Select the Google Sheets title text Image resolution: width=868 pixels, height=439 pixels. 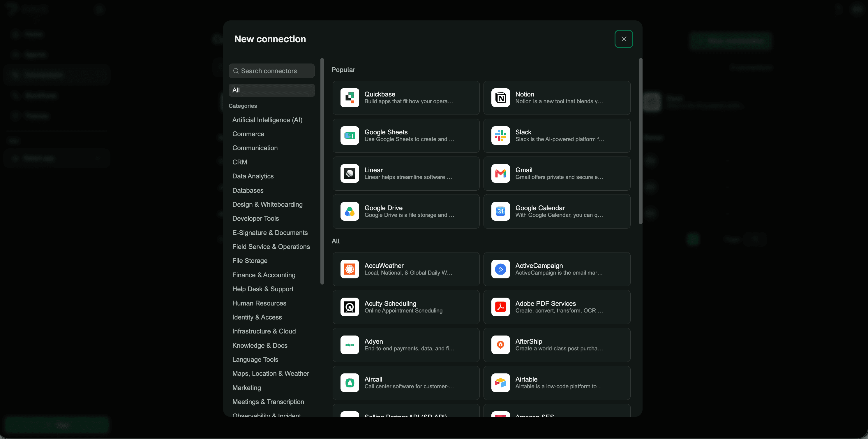(x=386, y=132)
